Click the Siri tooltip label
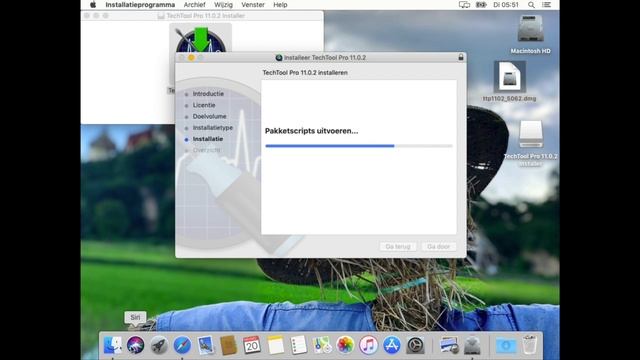Image resolution: width=640 pixels, height=360 pixels. (135, 317)
